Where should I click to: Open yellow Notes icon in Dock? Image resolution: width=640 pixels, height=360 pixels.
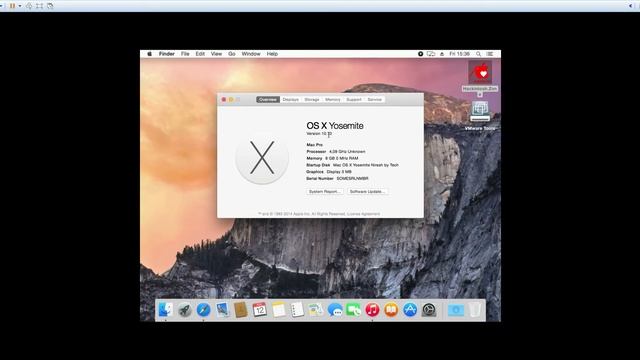[x=279, y=310]
